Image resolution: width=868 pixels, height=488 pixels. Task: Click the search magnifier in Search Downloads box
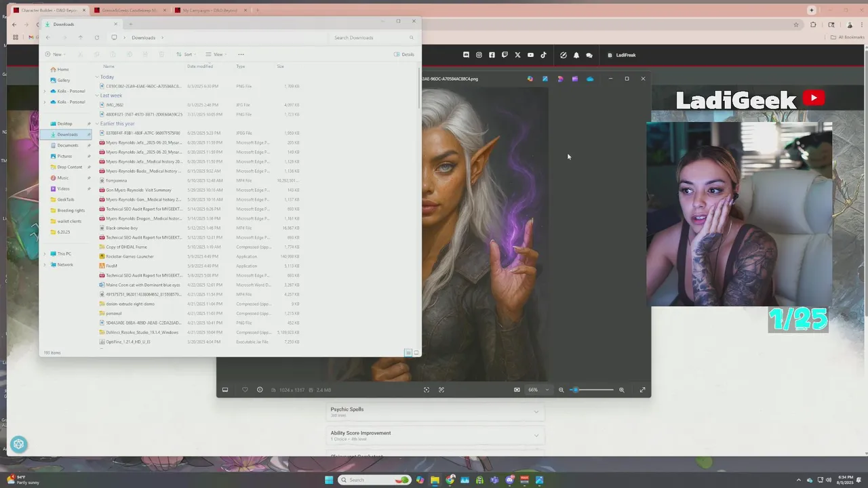(x=411, y=37)
